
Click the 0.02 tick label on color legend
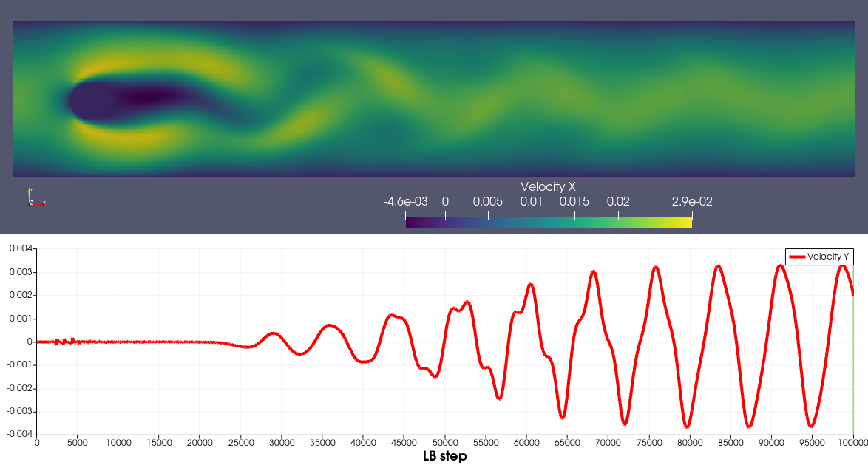618,201
